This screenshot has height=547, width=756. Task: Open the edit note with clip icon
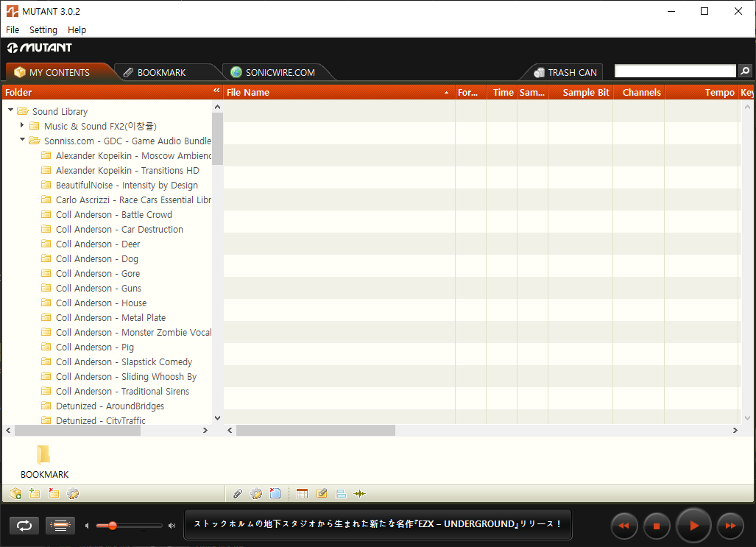pyautogui.click(x=322, y=493)
